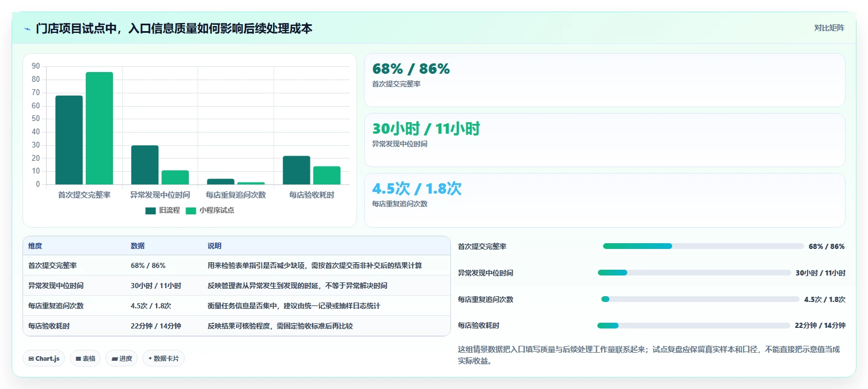The height and width of the screenshot is (389, 868).
Task: Click the 进度 chip
Action: tap(122, 358)
